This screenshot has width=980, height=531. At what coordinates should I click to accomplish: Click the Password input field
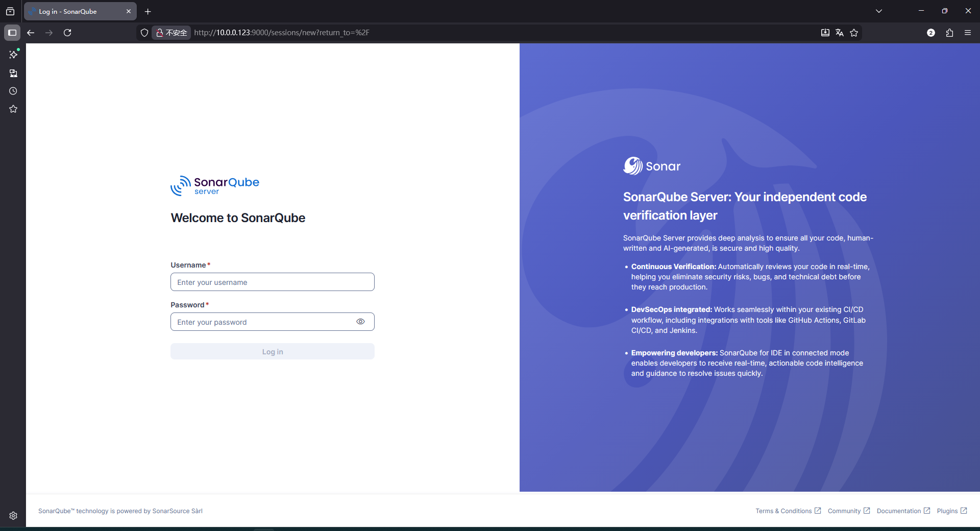(x=272, y=322)
